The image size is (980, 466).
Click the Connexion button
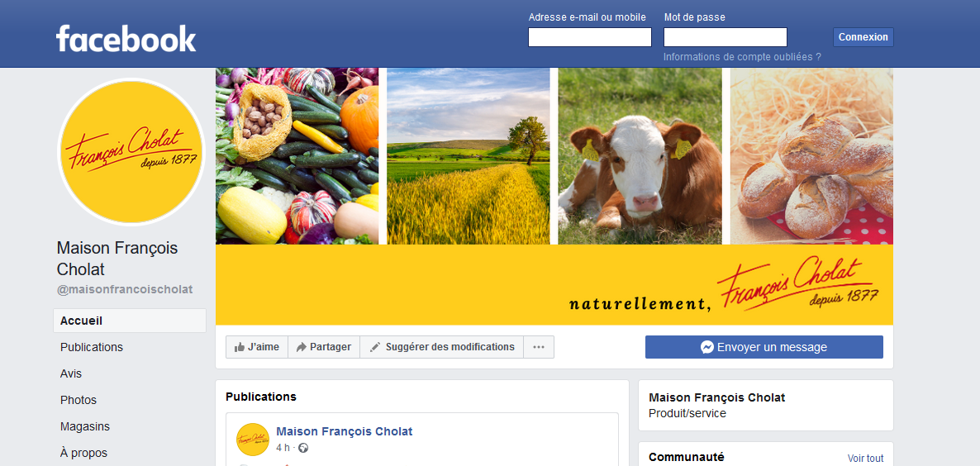[863, 37]
